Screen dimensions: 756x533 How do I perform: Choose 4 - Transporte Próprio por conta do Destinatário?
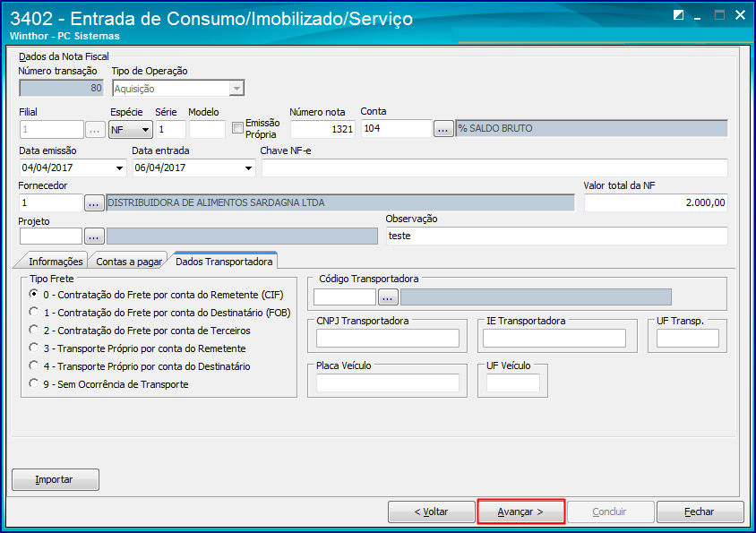coord(33,365)
